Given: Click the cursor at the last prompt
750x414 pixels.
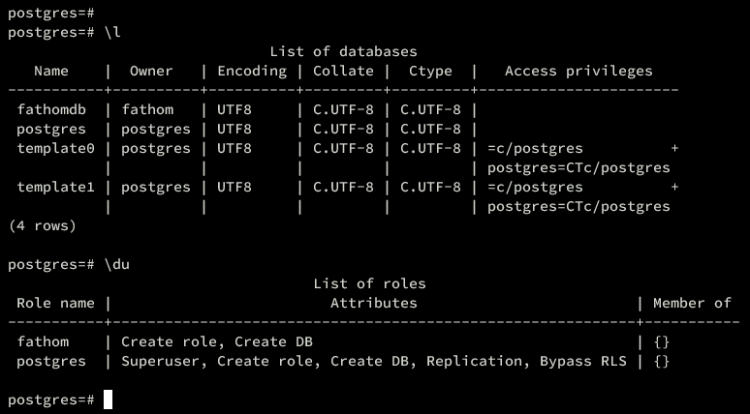Looking at the screenshot, I should (x=108, y=400).
